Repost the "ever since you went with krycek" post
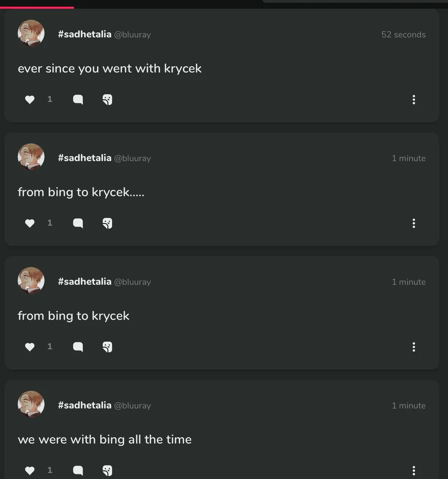 pyautogui.click(x=107, y=99)
